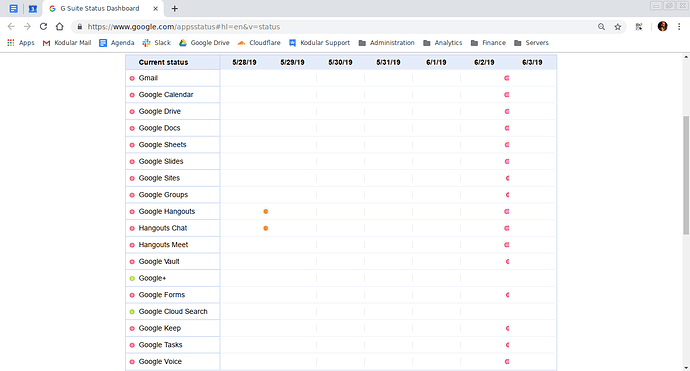This screenshot has height=371, width=690.
Task: Open the Google Drive bookmark
Action: click(204, 43)
